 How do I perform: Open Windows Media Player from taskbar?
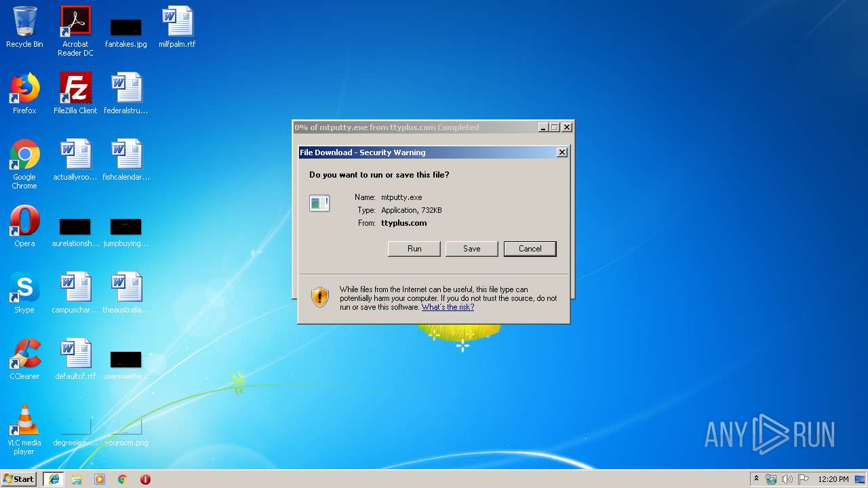coord(100,479)
